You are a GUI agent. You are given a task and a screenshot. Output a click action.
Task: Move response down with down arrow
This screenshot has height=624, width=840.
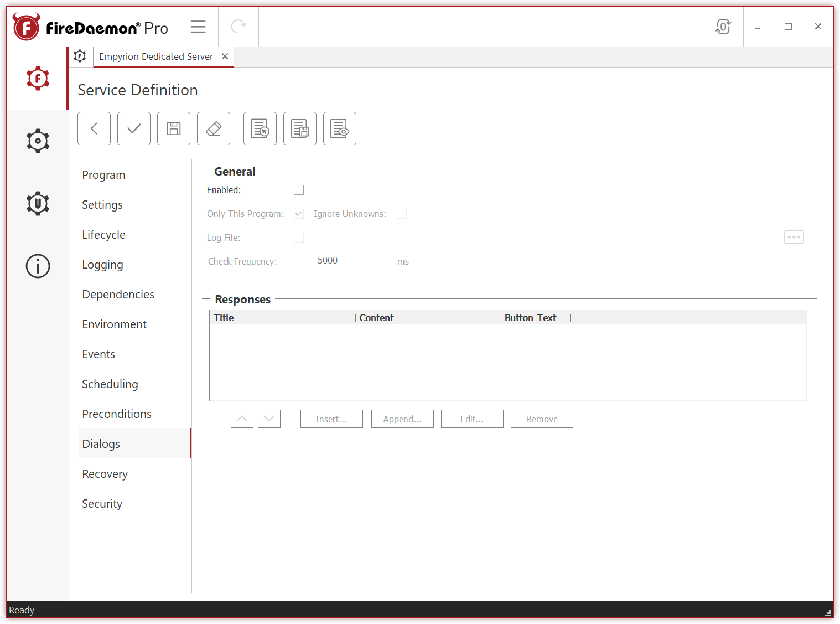[x=269, y=419]
